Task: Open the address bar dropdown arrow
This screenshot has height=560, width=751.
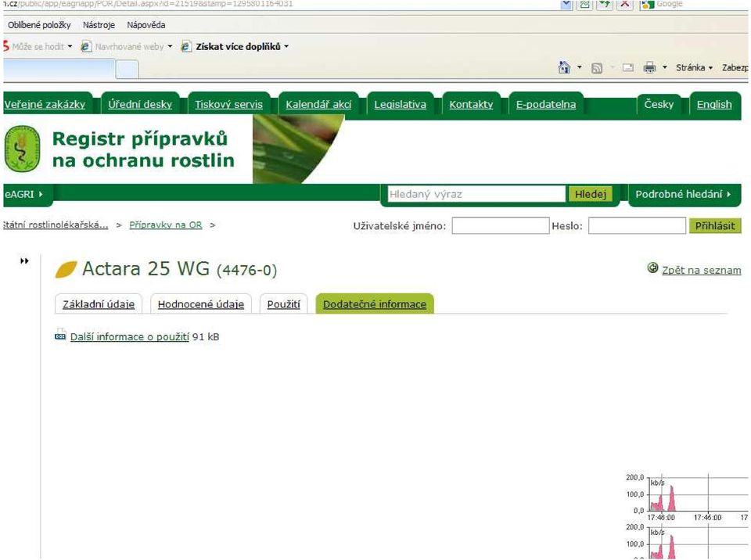Action: click(x=566, y=5)
